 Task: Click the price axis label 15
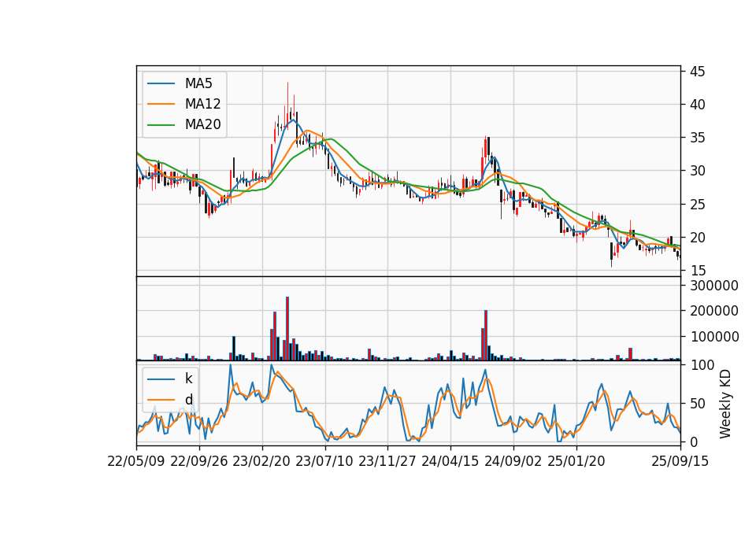point(697,271)
